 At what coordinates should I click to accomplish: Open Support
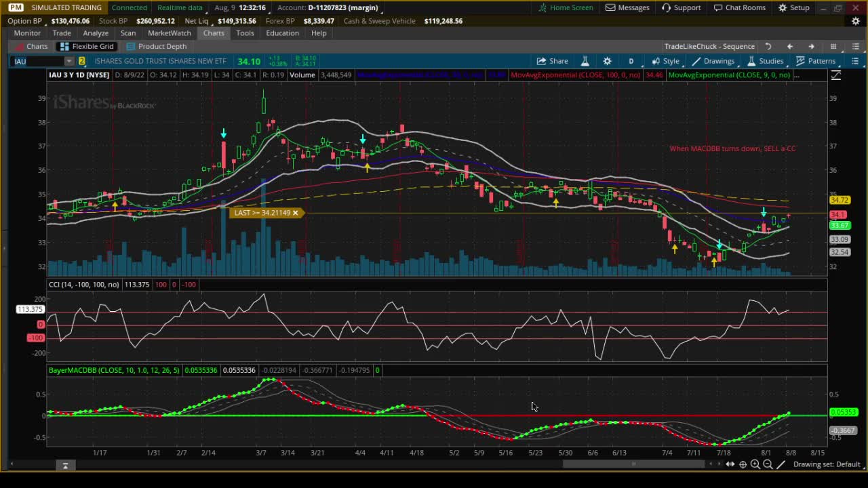tap(681, 7)
